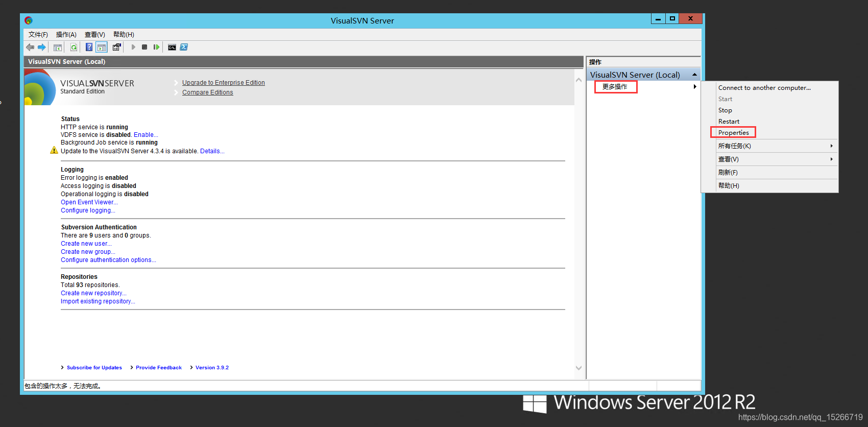Click the update warning triangle icon
This screenshot has width=868, height=427.
tap(54, 150)
